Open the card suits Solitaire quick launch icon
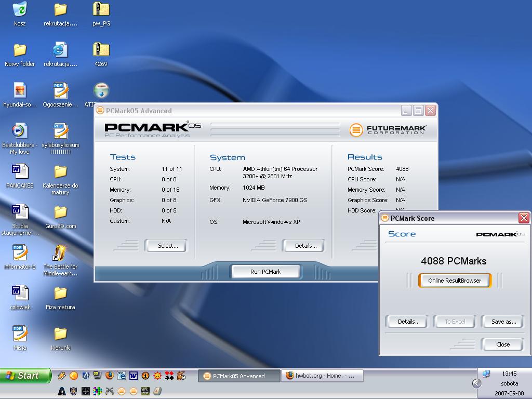The image size is (532, 399). click(169, 376)
